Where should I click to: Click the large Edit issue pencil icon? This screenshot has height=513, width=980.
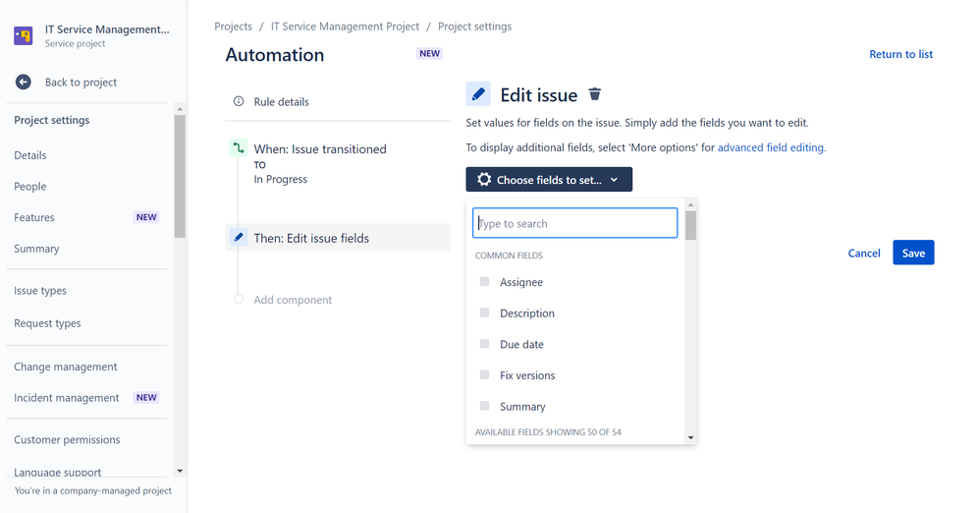coord(478,94)
